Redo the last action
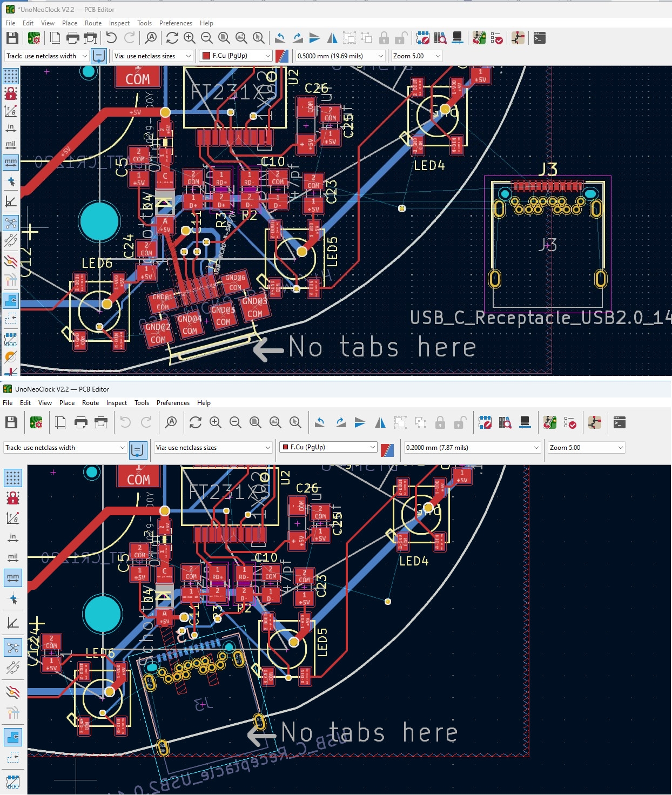The image size is (672, 795). (x=129, y=38)
